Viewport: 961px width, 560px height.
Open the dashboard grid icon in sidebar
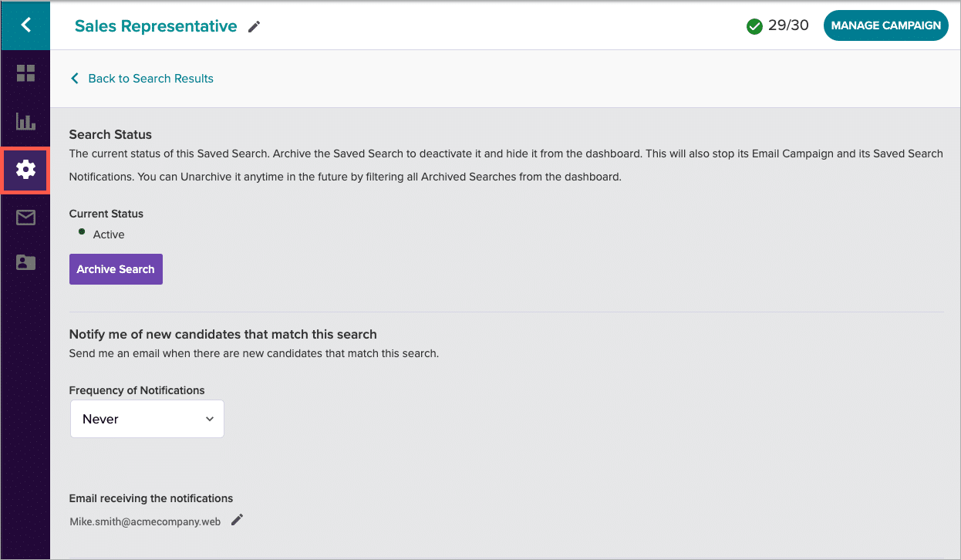pos(25,73)
